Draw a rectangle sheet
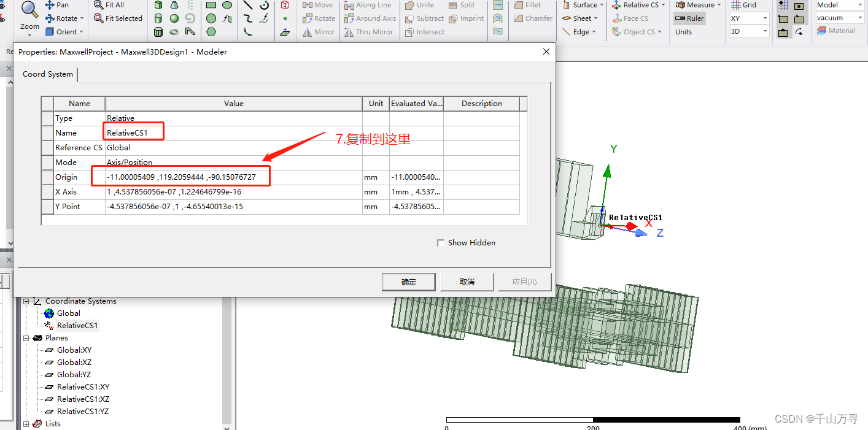Image resolution: width=868 pixels, height=430 pixels. pyautogui.click(x=211, y=5)
